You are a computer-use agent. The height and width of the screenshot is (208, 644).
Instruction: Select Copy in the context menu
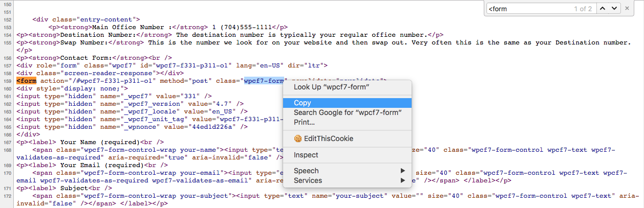(347, 103)
